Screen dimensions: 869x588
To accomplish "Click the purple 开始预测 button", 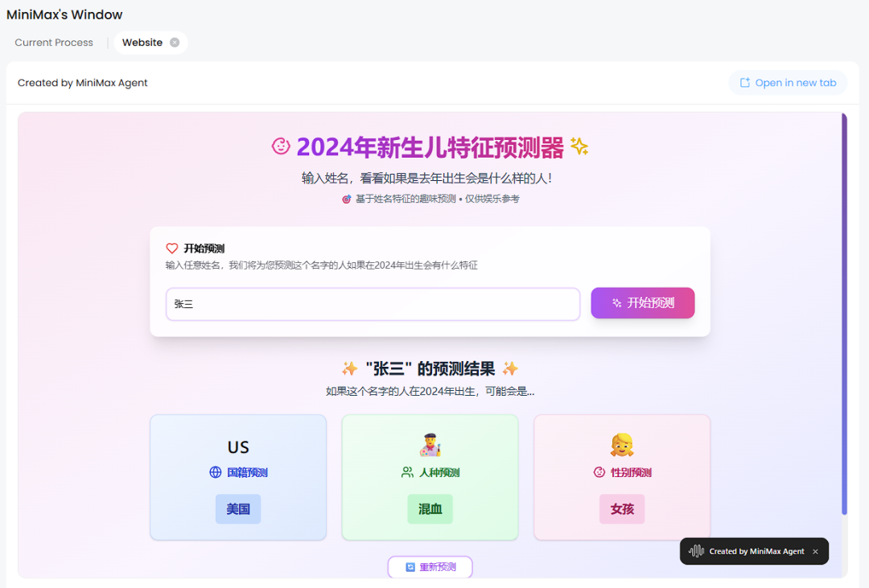I will pos(642,302).
